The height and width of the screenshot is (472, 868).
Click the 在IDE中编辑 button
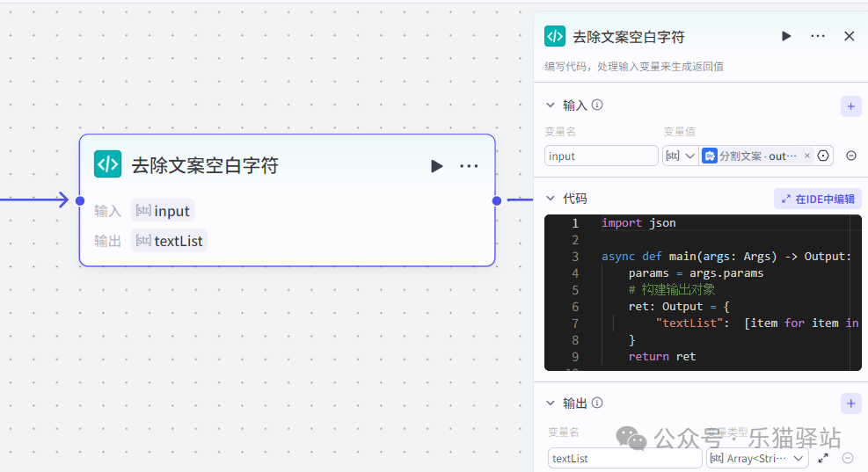tap(818, 199)
